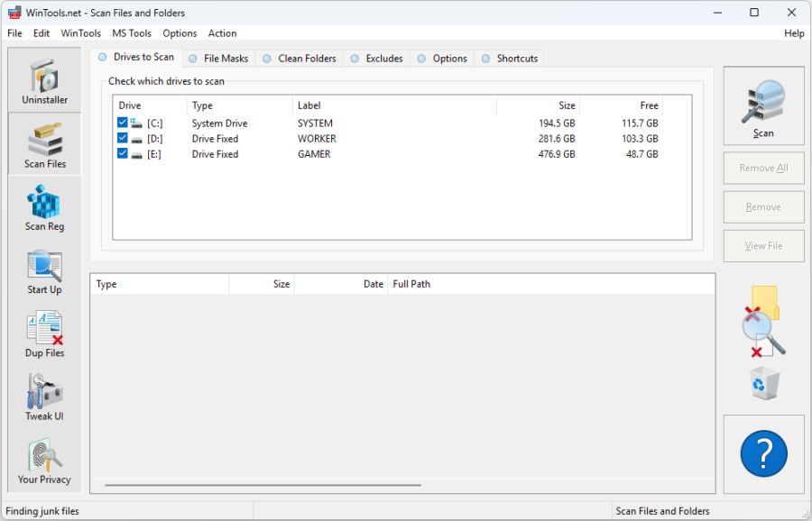Uncheck the [D:] WORKER drive
The image size is (812, 521).
[122, 138]
